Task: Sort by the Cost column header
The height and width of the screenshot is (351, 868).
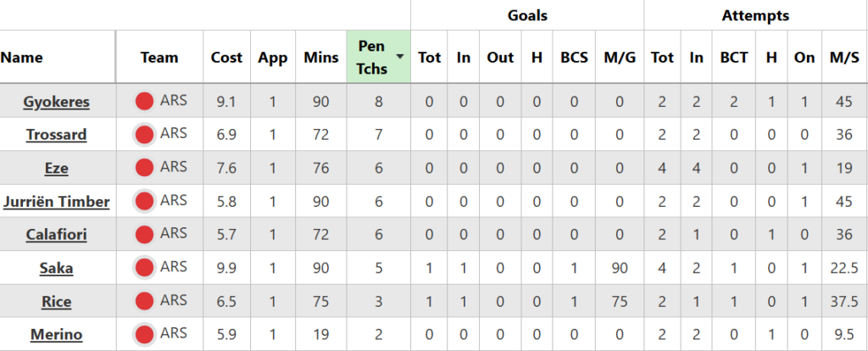Action: 225,57
